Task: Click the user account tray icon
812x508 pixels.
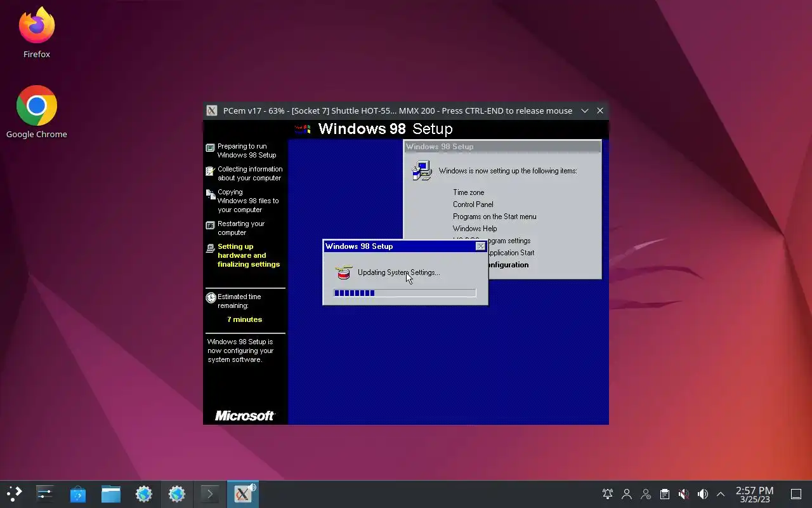Action: coord(627,494)
